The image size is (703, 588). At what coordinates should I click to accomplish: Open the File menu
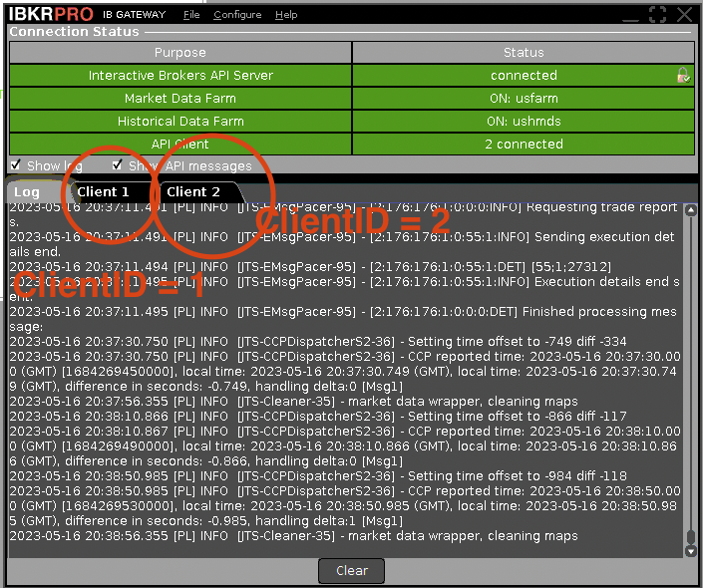coord(191,15)
